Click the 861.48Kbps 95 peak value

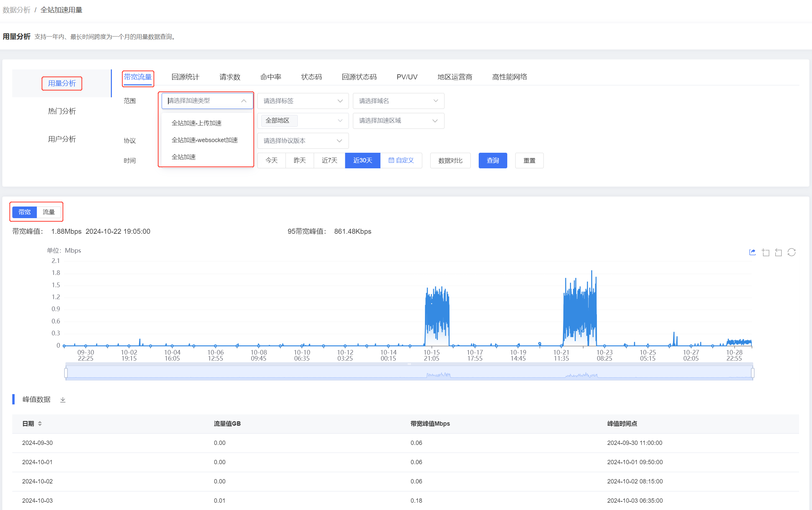tap(353, 231)
